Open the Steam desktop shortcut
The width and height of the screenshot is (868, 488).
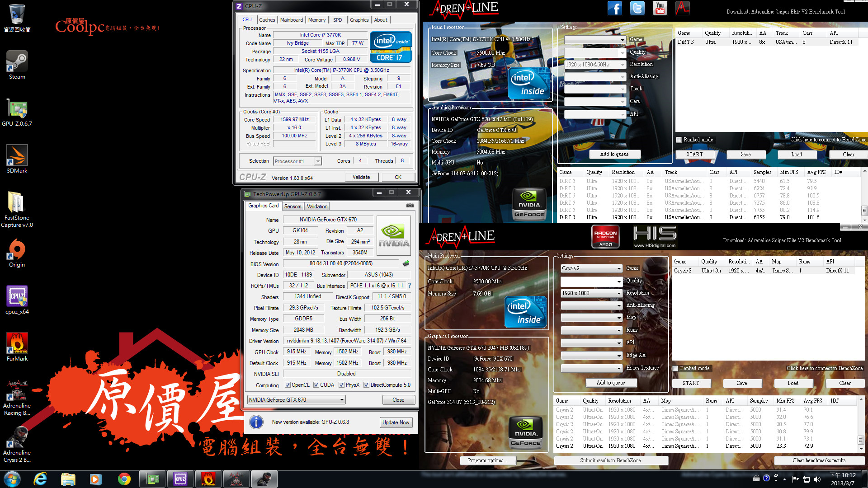[x=17, y=65]
